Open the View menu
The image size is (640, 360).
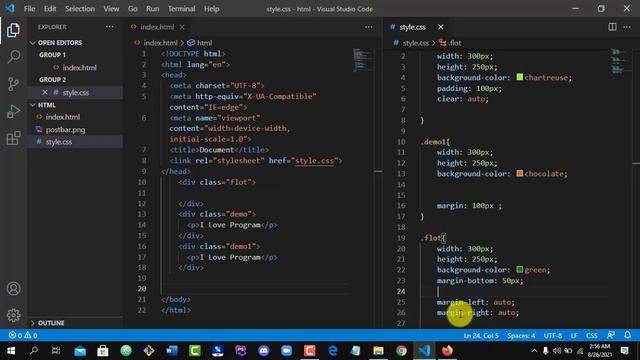pyautogui.click(x=111, y=9)
